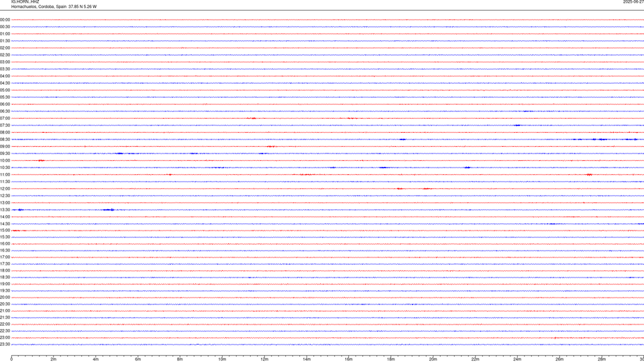644x362 pixels.
Task: Click the 16:00 row label
Action: (x=5, y=244)
